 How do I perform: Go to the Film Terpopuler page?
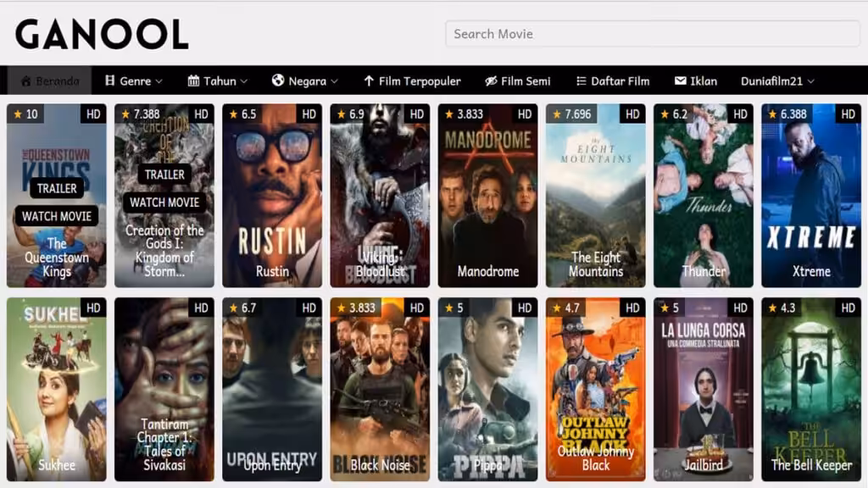(420, 81)
